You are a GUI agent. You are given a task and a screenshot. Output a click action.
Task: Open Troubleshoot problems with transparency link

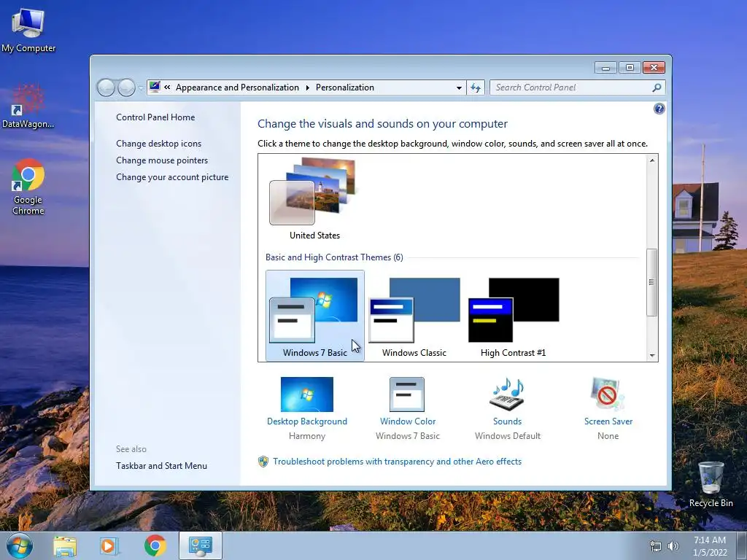398,462
